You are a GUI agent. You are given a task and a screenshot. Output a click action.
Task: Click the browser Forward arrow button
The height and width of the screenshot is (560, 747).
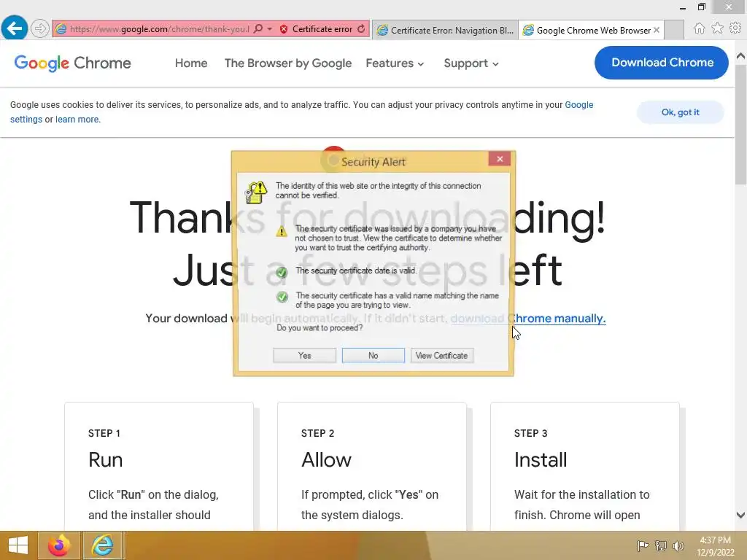click(40, 28)
